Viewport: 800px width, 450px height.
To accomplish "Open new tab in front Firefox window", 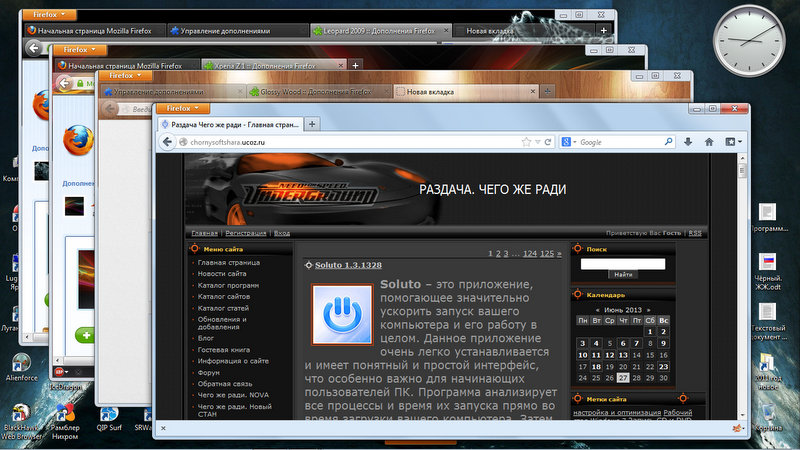I will (312, 124).
